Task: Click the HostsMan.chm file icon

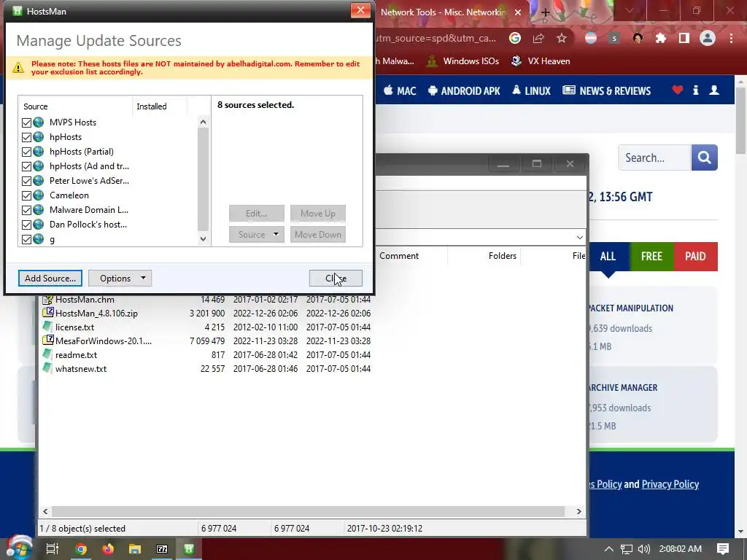Action: pos(47,300)
